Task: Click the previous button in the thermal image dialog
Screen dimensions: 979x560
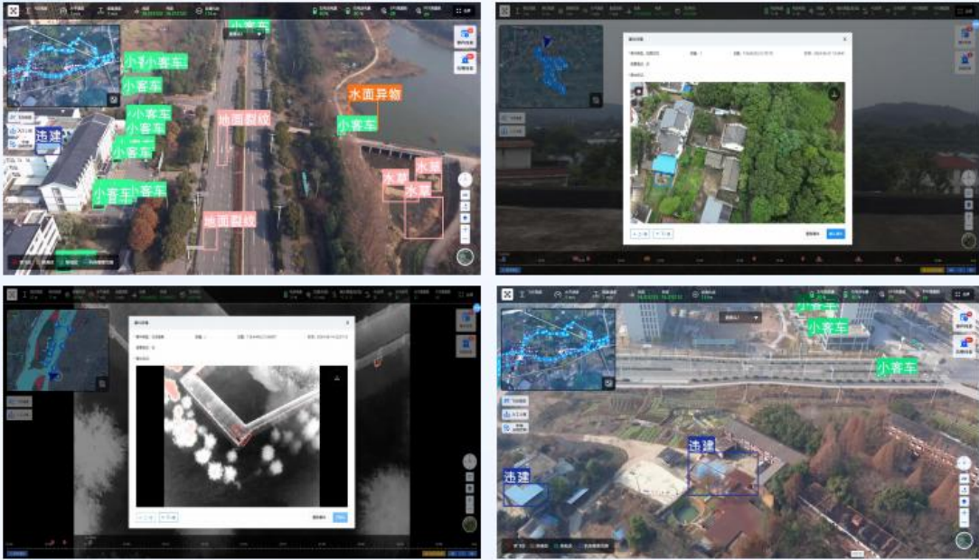Action: coord(145,518)
